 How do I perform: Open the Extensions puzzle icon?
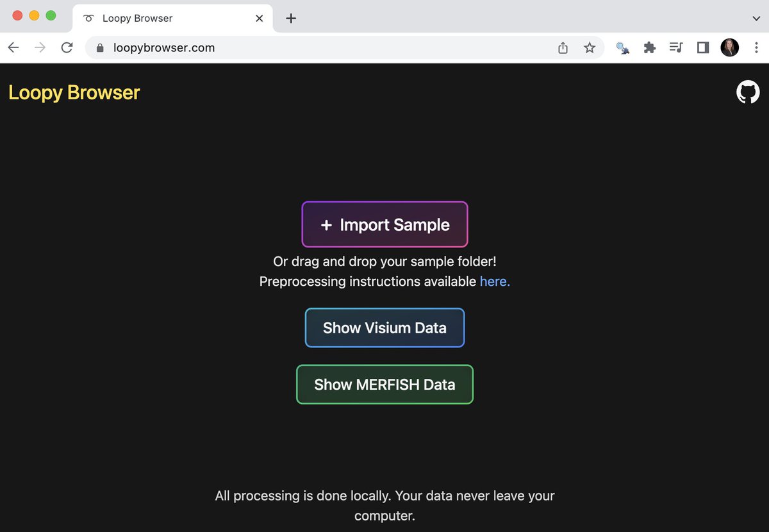coord(649,47)
